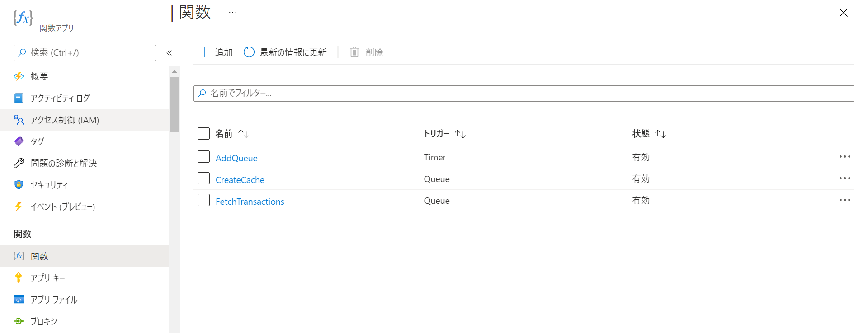Click Timer trigger cell for AddQueue

(435, 157)
